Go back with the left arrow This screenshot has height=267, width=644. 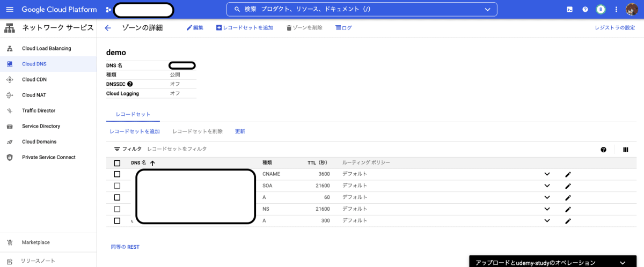click(108, 28)
